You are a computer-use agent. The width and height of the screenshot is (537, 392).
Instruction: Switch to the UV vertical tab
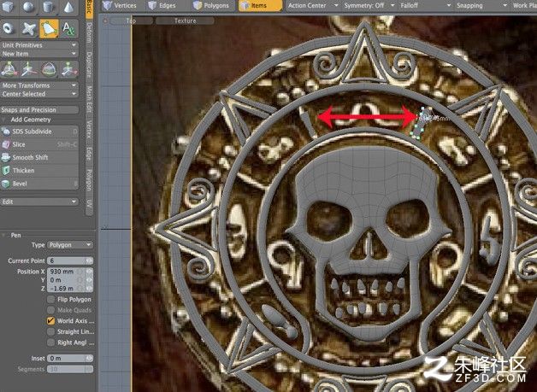(x=89, y=203)
